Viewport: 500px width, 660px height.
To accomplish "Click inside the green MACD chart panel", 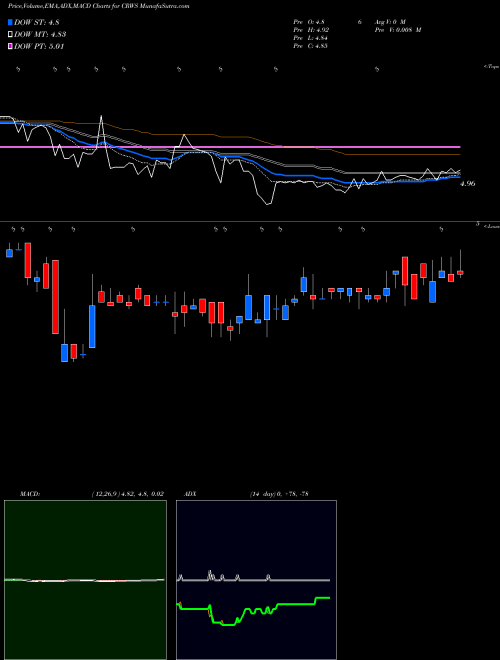I will coord(85,580).
